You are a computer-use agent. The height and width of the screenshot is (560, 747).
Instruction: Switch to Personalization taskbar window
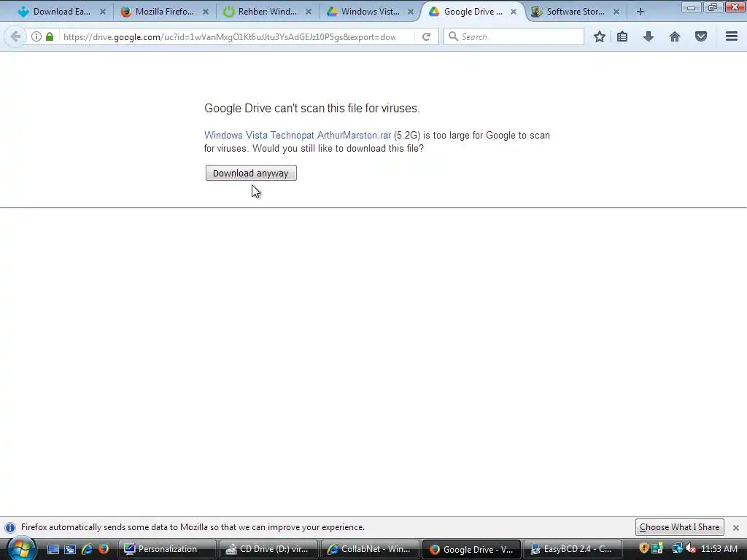coord(167,549)
